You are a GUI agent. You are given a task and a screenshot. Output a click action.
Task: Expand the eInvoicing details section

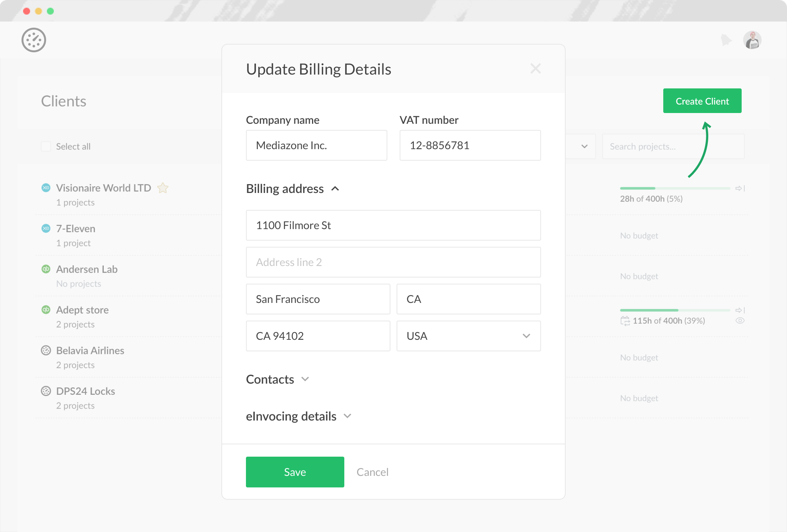point(347,416)
